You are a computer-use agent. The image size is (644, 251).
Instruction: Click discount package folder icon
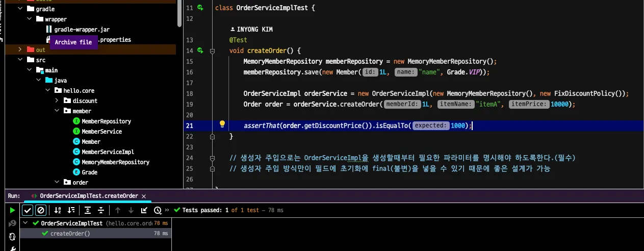point(67,101)
